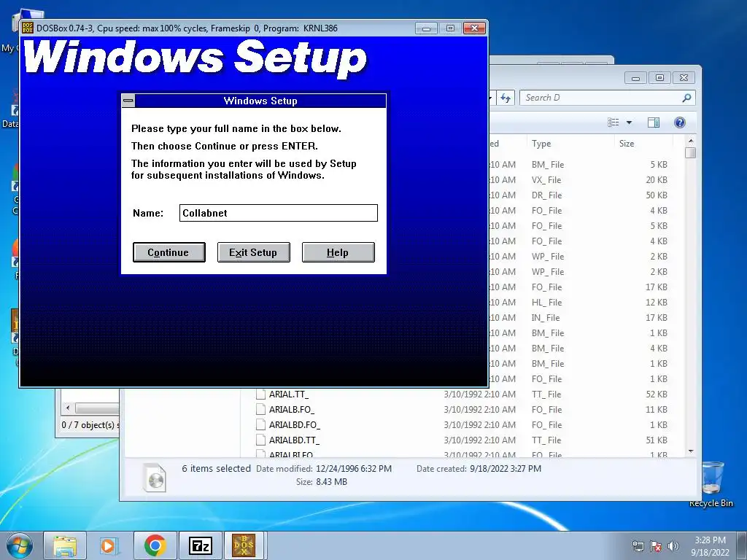The image size is (747, 560).
Task: Close the DOSBox window
Action: pyautogui.click(x=474, y=28)
